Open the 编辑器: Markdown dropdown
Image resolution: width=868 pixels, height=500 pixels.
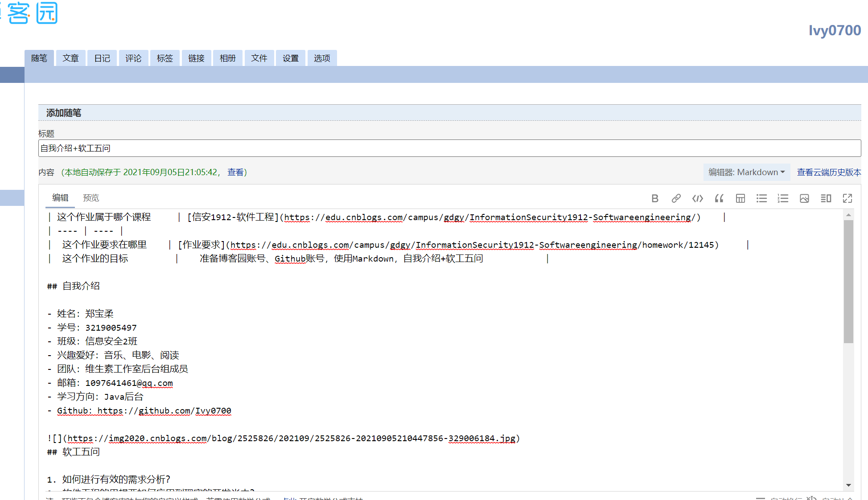coord(746,172)
